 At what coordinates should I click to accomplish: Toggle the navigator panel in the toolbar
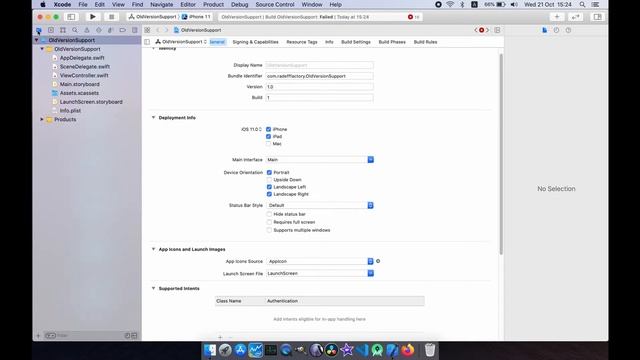[x=71, y=17]
